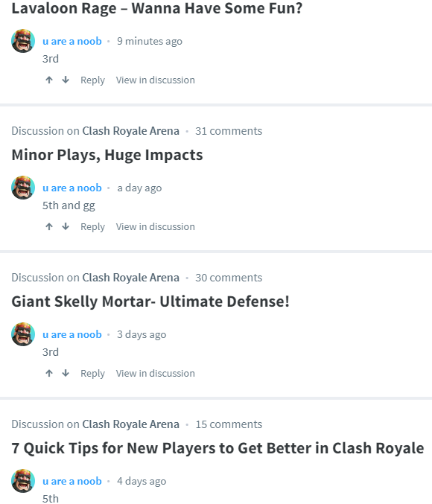Open avatar on the Lavaloon Rage comment
Viewport: 432px width, 504px height.
point(23,41)
